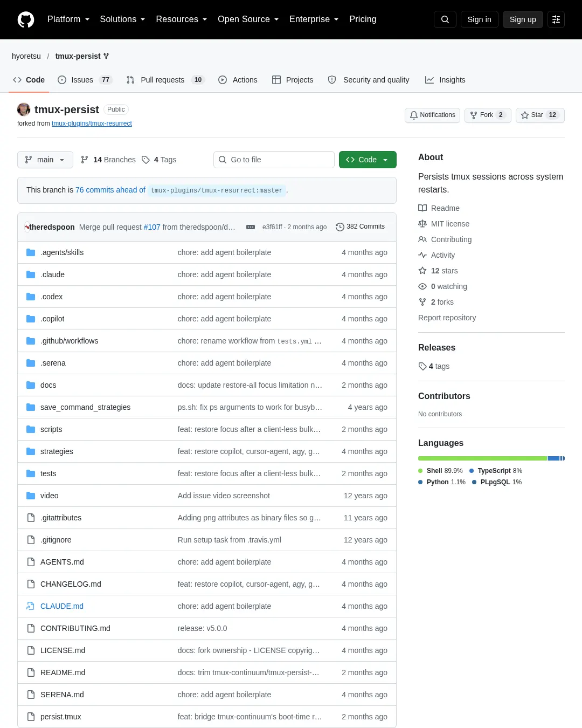
Task: Click the hyoretsu owner breadcrumb
Action: (26, 56)
